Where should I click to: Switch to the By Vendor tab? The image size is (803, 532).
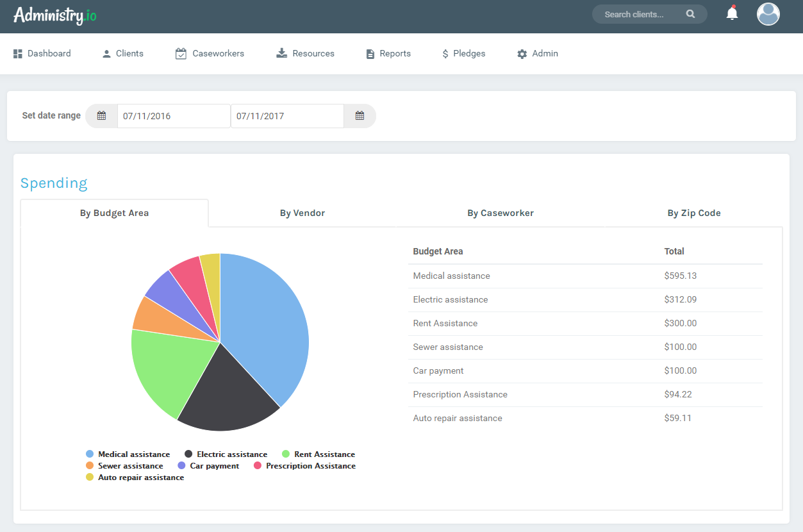point(302,213)
